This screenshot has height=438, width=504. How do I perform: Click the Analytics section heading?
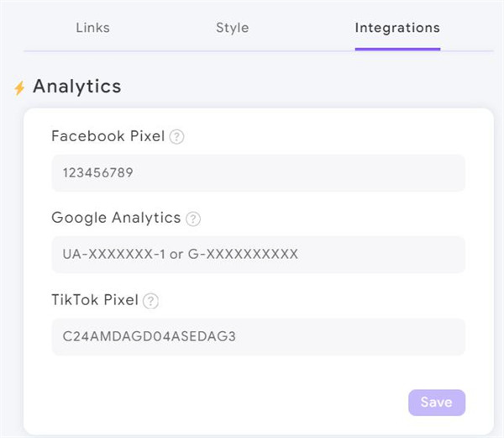(77, 87)
